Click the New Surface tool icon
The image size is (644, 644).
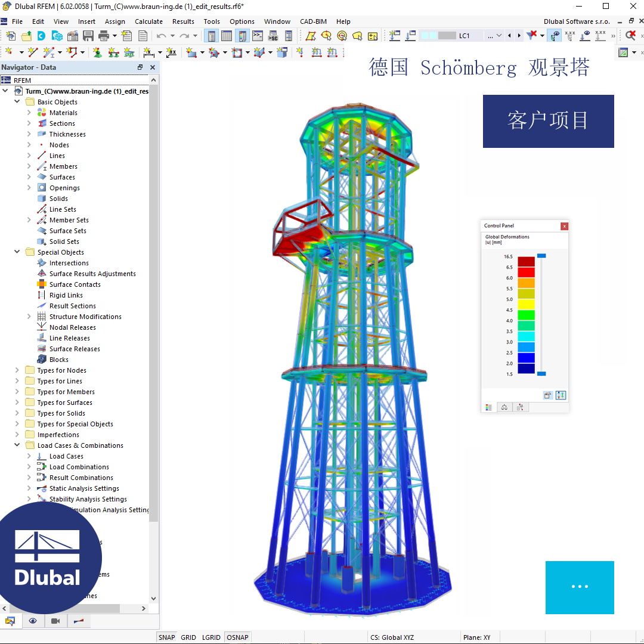pos(191,52)
